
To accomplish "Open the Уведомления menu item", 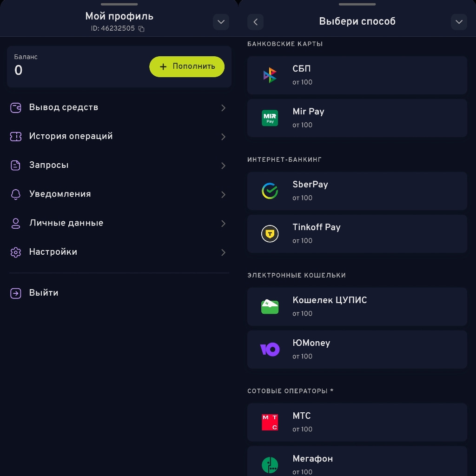I will (60, 194).
